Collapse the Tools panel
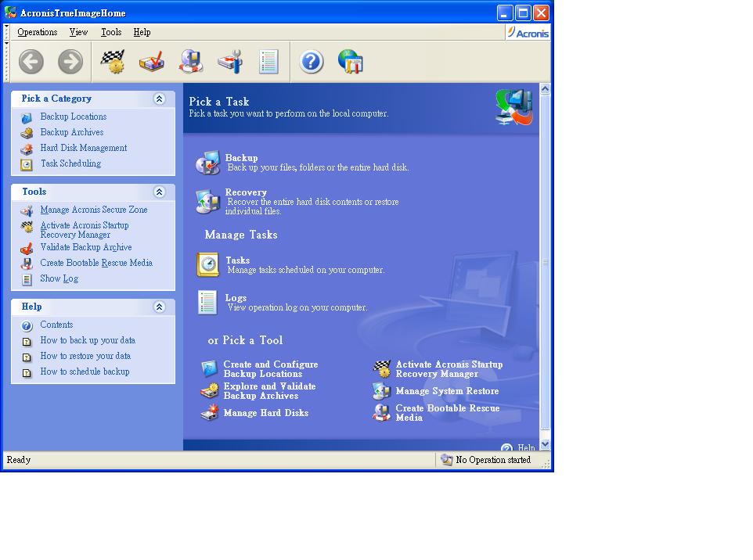753x560 pixels. pyautogui.click(x=159, y=192)
